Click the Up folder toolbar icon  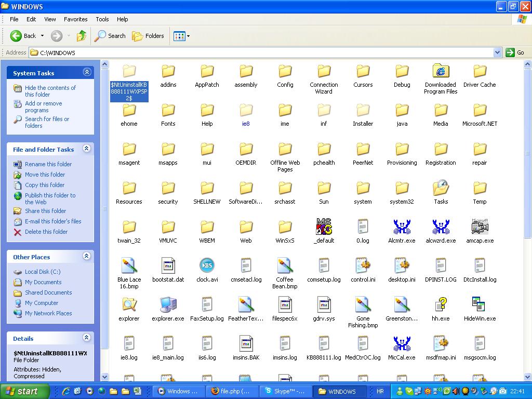[x=82, y=36]
